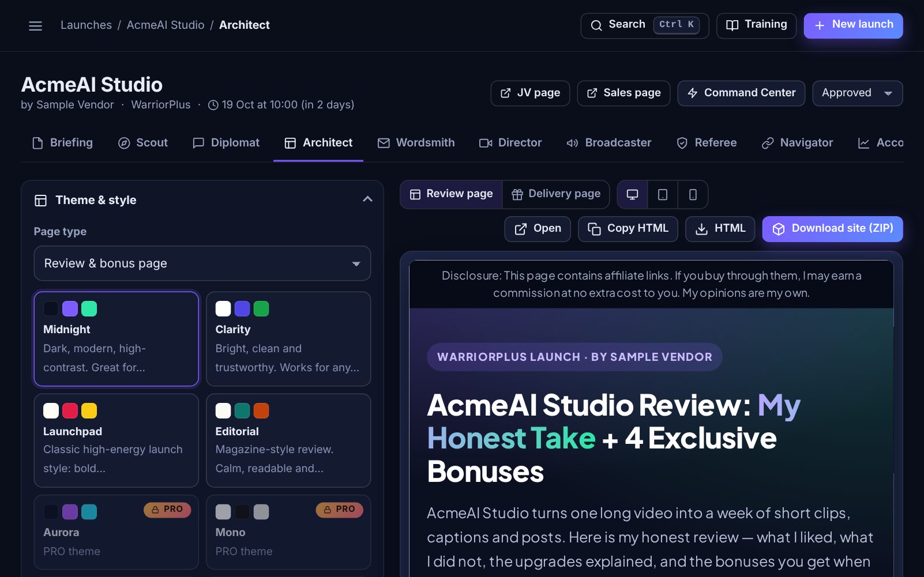Click the lightning bolt in Command Center
The height and width of the screenshot is (577, 924).
point(693,93)
